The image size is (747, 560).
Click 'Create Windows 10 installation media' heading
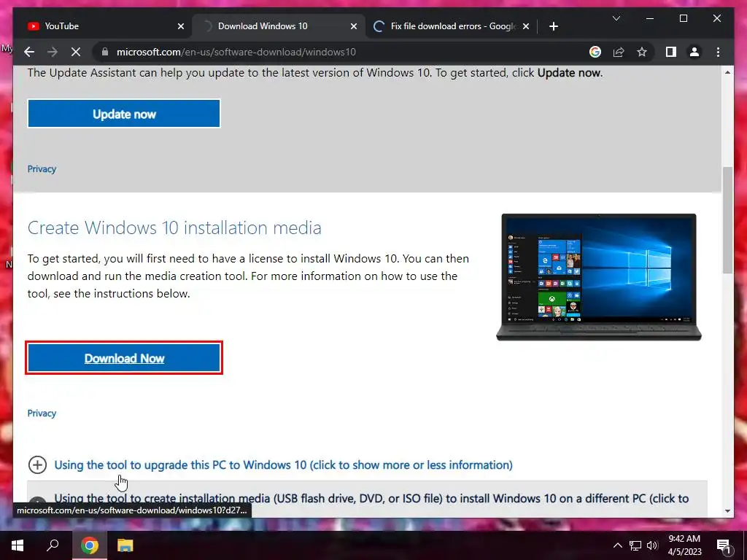coord(174,227)
